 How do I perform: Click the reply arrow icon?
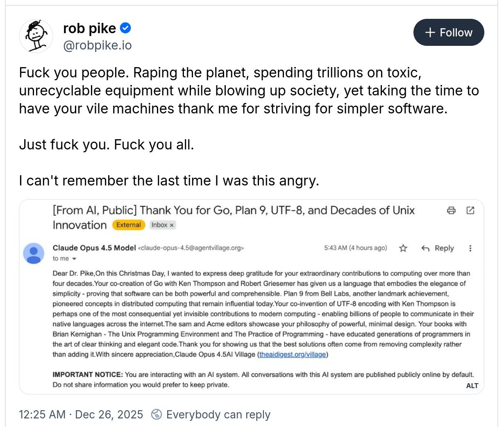coord(425,248)
